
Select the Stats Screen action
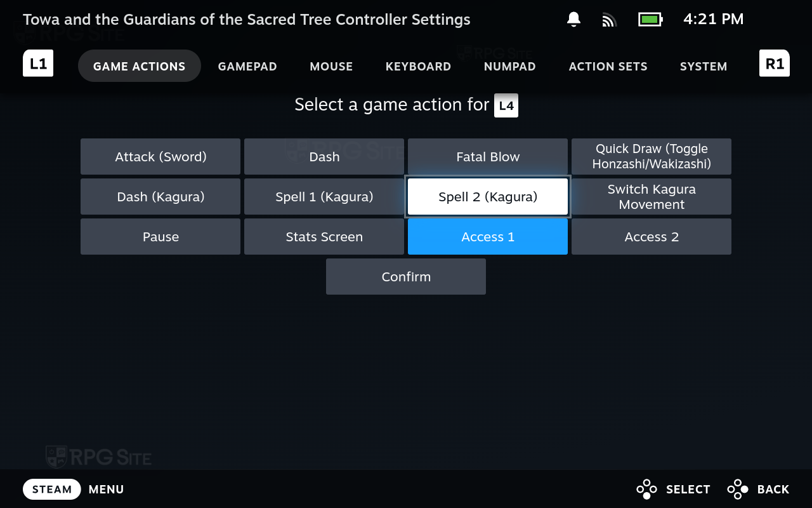324,237
